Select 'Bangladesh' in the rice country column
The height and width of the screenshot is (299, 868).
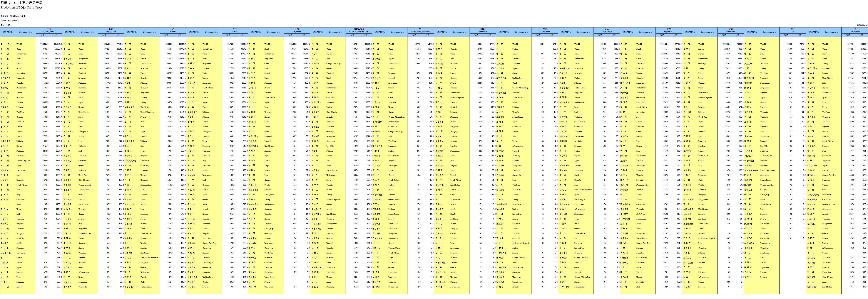pyautogui.click(x=83, y=59)
